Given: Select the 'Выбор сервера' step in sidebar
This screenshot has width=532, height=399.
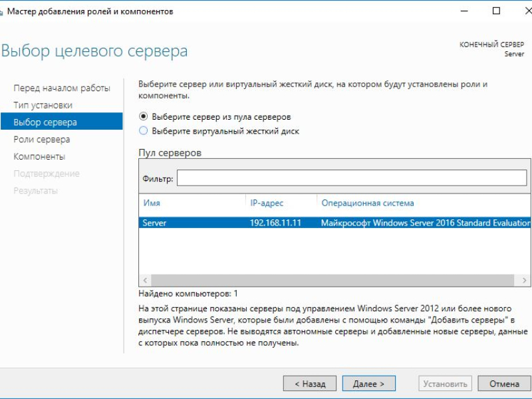Looking at the screenshot, I should (x=62, y=122).
